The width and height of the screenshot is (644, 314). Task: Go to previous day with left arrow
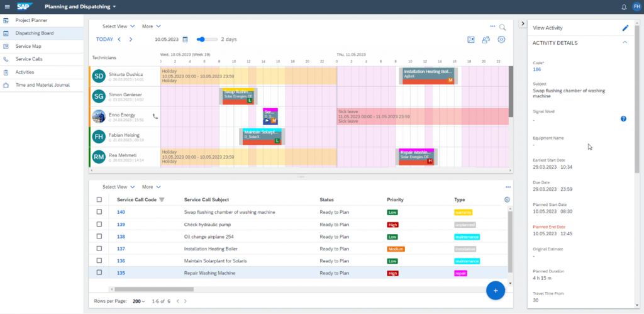[x=119, y=40]
